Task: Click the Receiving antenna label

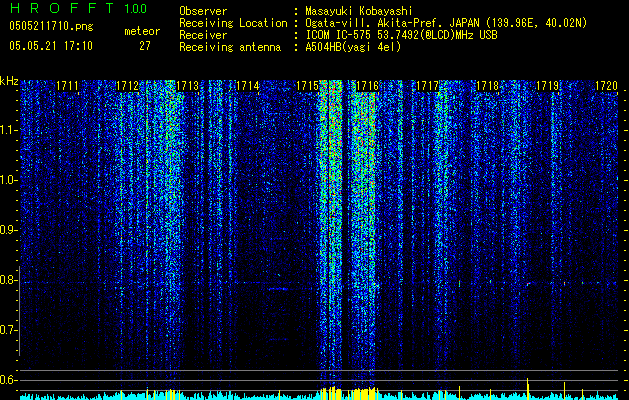Action: pos(230,47)
